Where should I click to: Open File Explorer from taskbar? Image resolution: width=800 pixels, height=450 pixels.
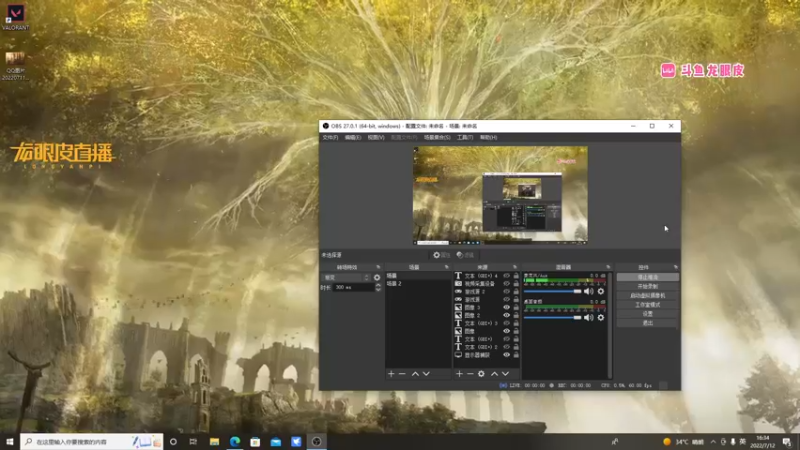tap(214, 442)
